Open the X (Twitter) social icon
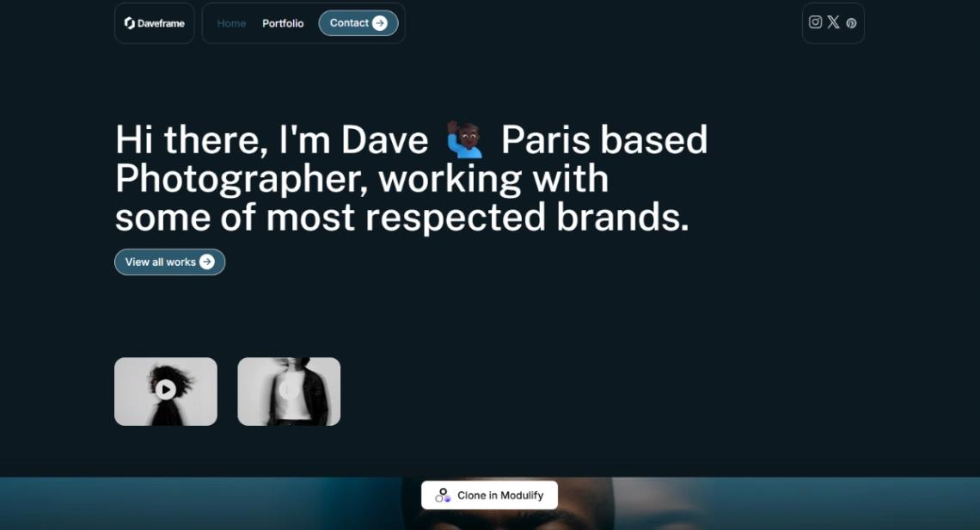This screenshot has height=530, width=980. point(833,22)
